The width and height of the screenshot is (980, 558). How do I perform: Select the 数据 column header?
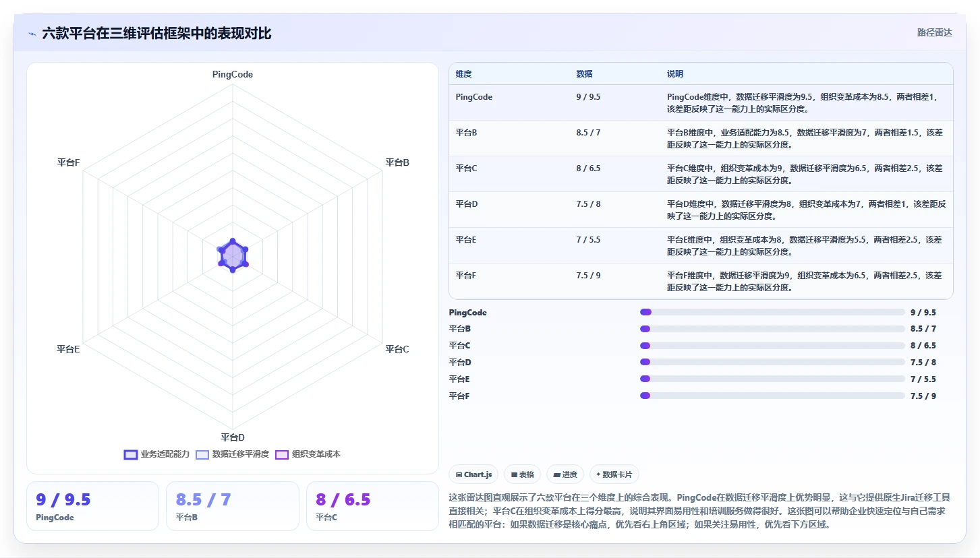(584, 74)
